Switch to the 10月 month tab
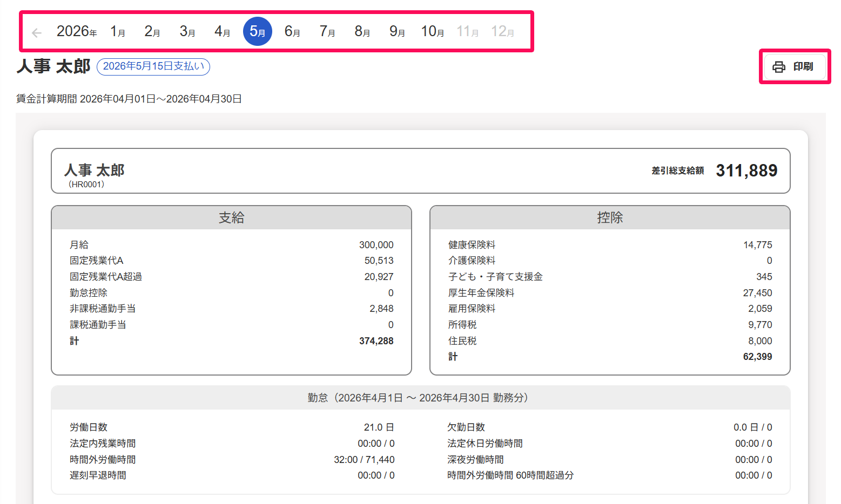The image size is (841, 504). pos(433,32)
